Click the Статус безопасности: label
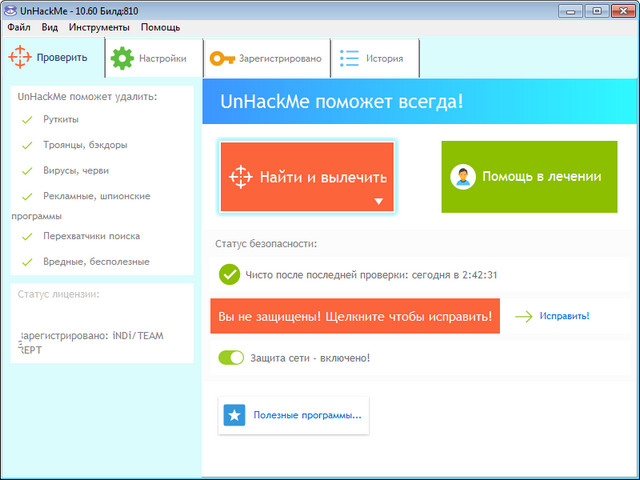 [266, 244]
